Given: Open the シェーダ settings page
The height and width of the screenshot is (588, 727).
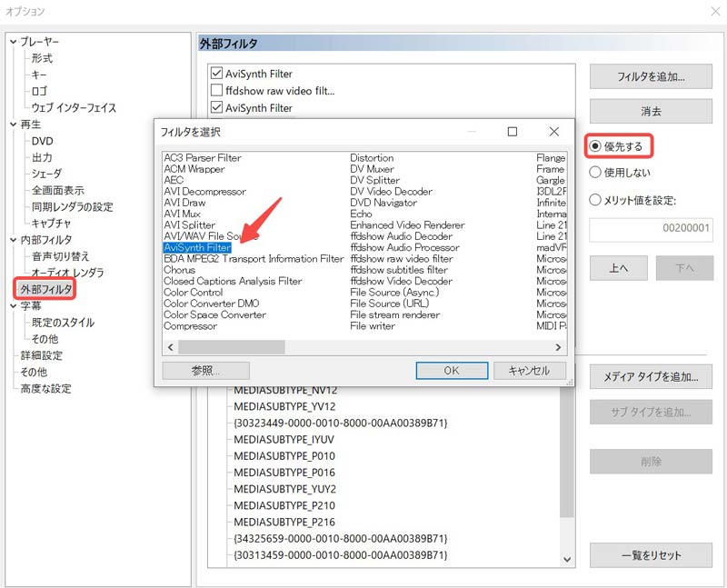Looking at the screenshot, I should point(46,174).
